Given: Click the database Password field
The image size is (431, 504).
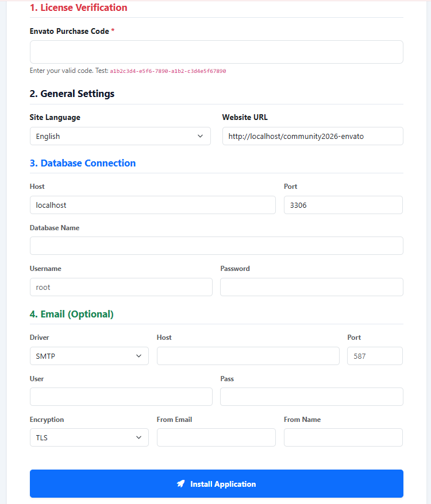Looking at the screenshot, I should pyautogui.click(x=311, y=286).
